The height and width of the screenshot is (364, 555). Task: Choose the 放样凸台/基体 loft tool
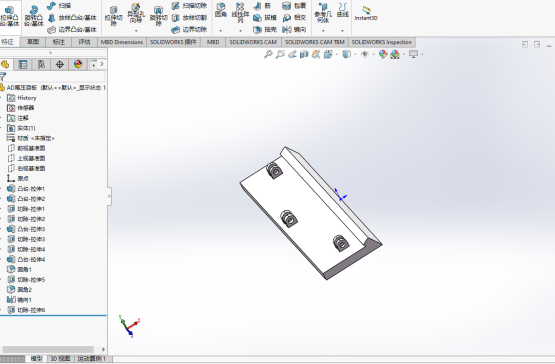click(72, 18)
